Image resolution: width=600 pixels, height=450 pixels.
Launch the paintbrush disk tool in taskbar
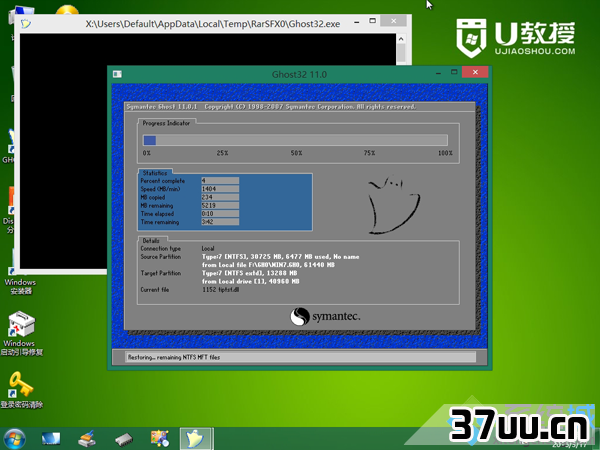click(87, 439)
